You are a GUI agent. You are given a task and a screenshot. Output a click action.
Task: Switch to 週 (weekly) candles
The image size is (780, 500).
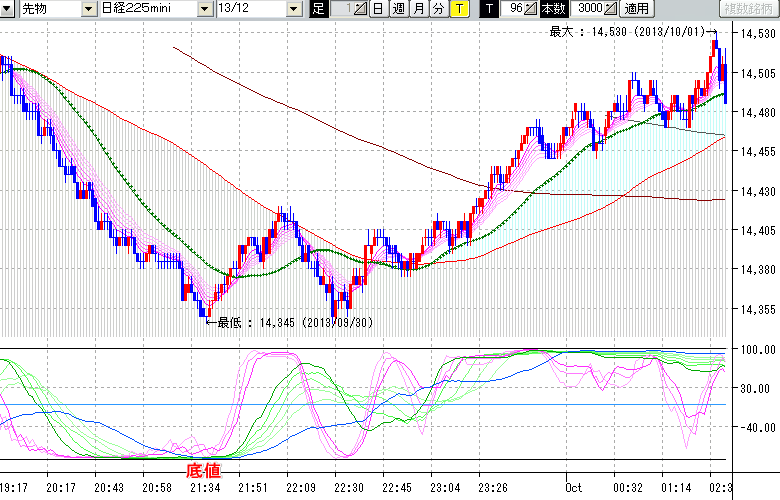tap(398, 9)
